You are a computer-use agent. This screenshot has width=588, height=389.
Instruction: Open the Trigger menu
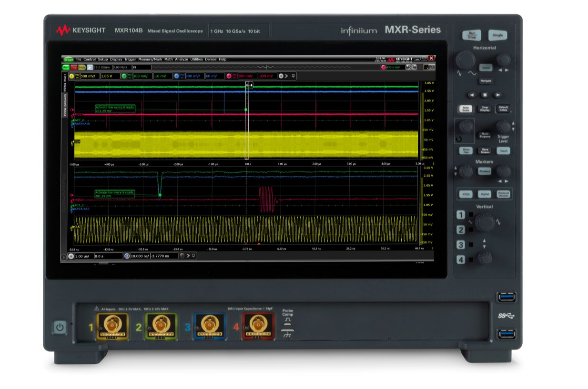(130, 60)
